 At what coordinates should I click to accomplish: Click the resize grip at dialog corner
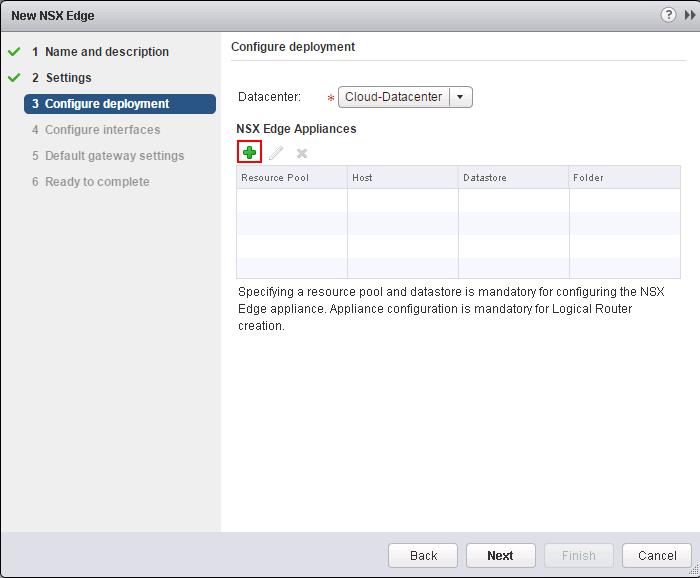click(x=694, y=569)
